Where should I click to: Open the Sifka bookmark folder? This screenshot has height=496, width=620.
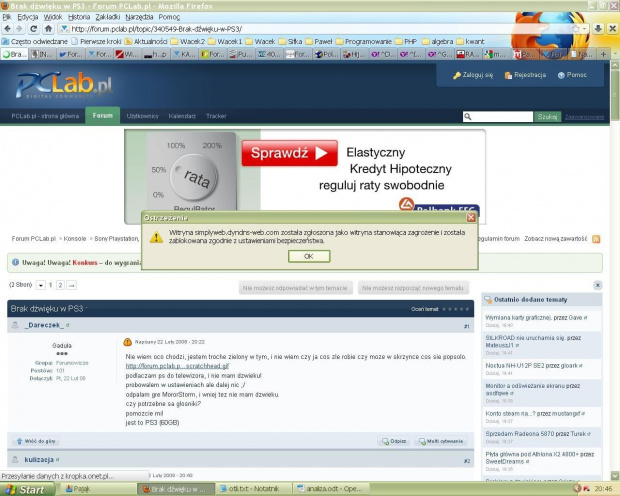tap(290, 42)
